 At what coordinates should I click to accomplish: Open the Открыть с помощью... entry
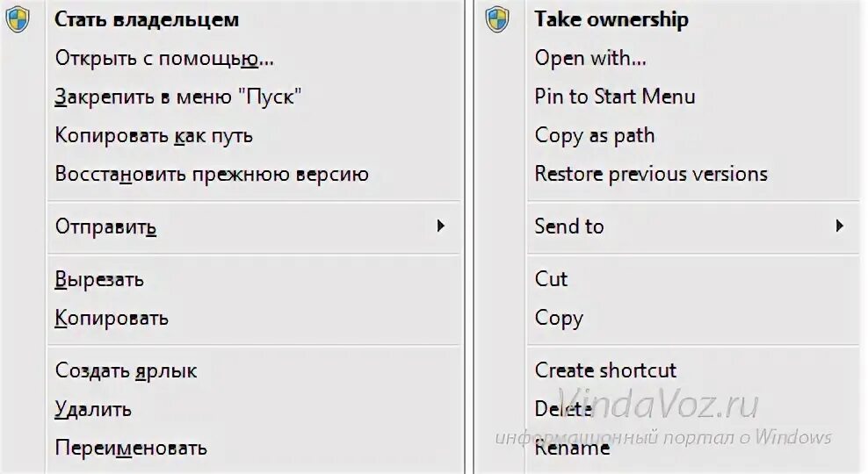coord(164,59)
